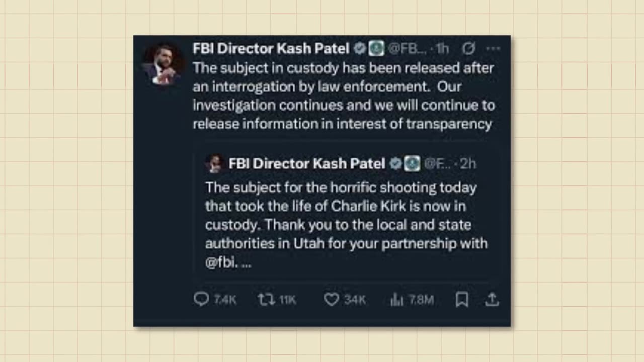Open the quoted tweet author name link
Image resolution: width=644 pixels, height=362 pixels.
point(306,163)
